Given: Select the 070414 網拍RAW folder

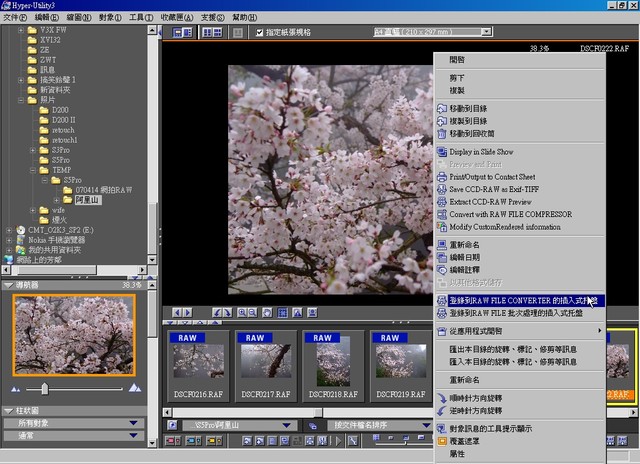Looking at the screenshot, I should 104,190.
